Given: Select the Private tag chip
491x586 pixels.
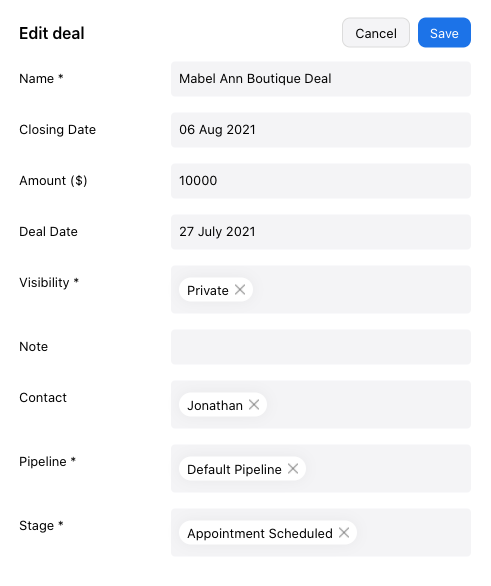Looking at the screenshot, I should (x=208, y=290).
